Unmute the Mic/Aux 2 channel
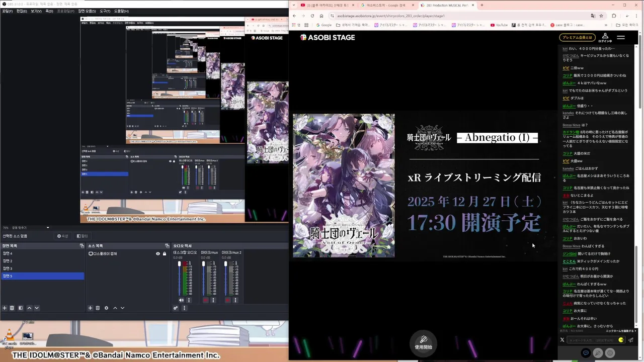 [227, 300]
